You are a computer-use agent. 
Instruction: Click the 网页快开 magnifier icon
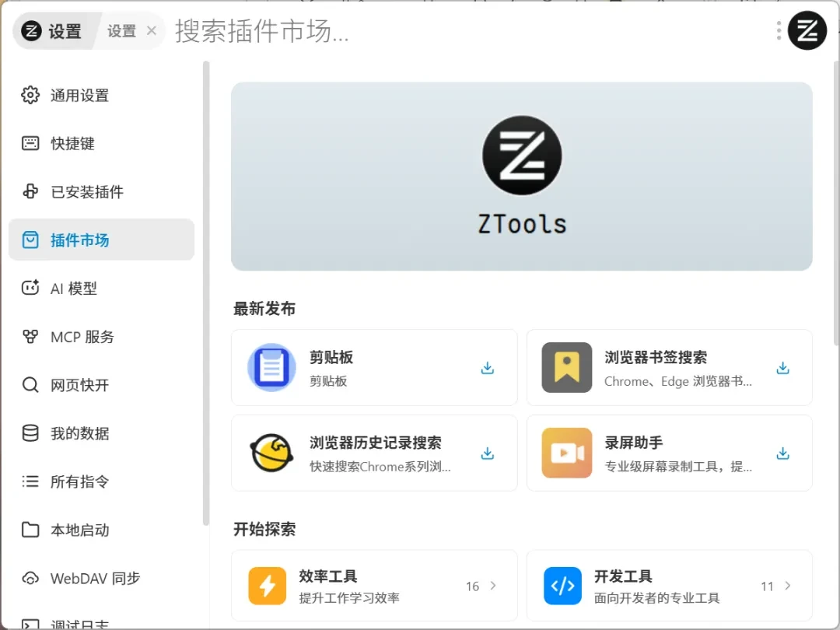click(30, 385)
